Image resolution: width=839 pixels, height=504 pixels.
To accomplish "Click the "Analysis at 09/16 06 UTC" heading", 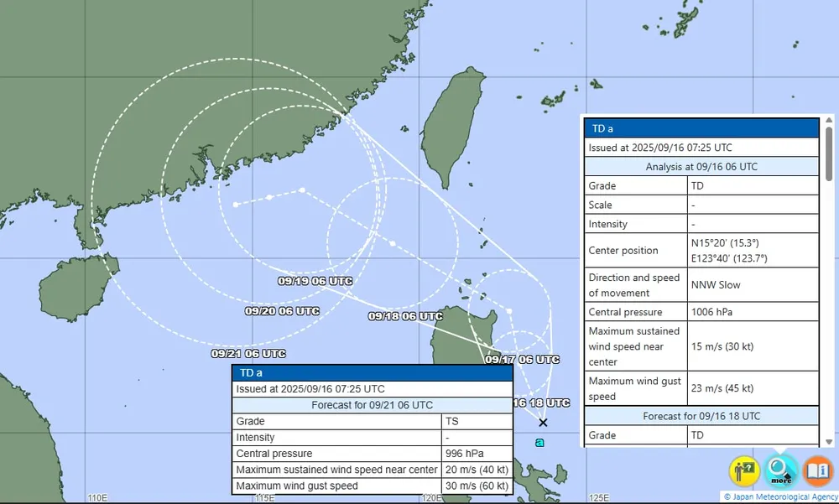I will click(x=701, y=166).
